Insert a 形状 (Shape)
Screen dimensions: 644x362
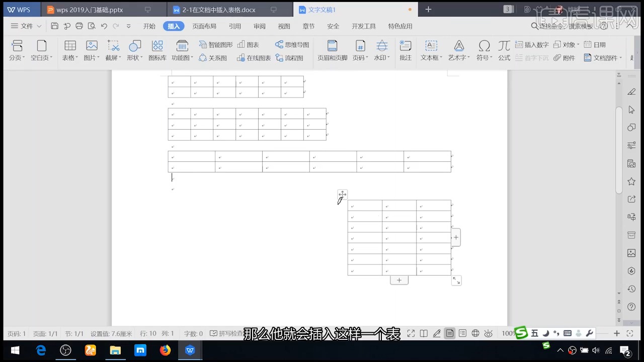click(134, 50)
